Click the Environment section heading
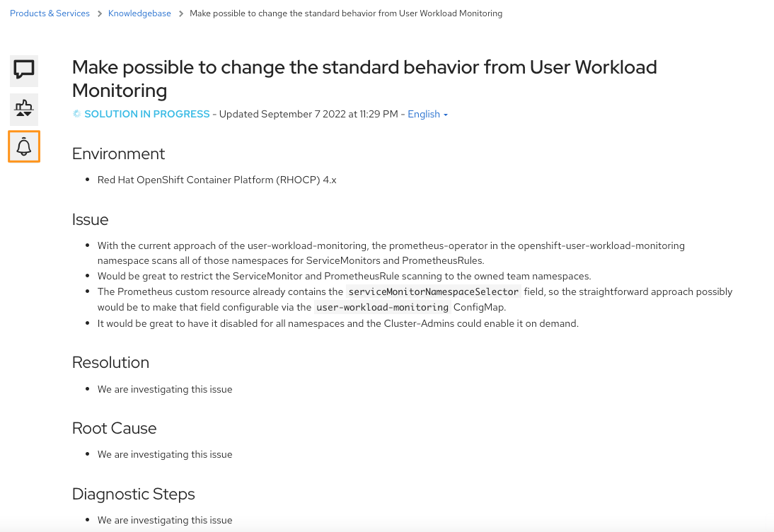This screenshot has width=774, height=532. [x=118, y=154]
